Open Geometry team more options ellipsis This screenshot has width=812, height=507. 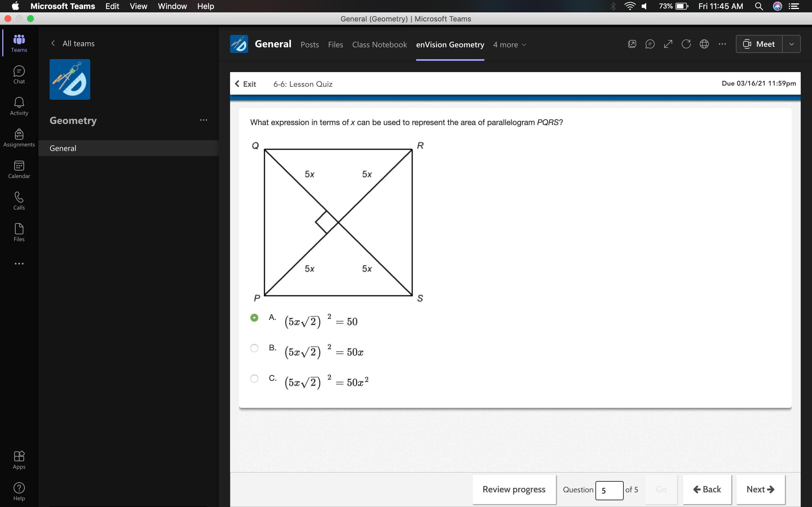(x=203, y=120)
